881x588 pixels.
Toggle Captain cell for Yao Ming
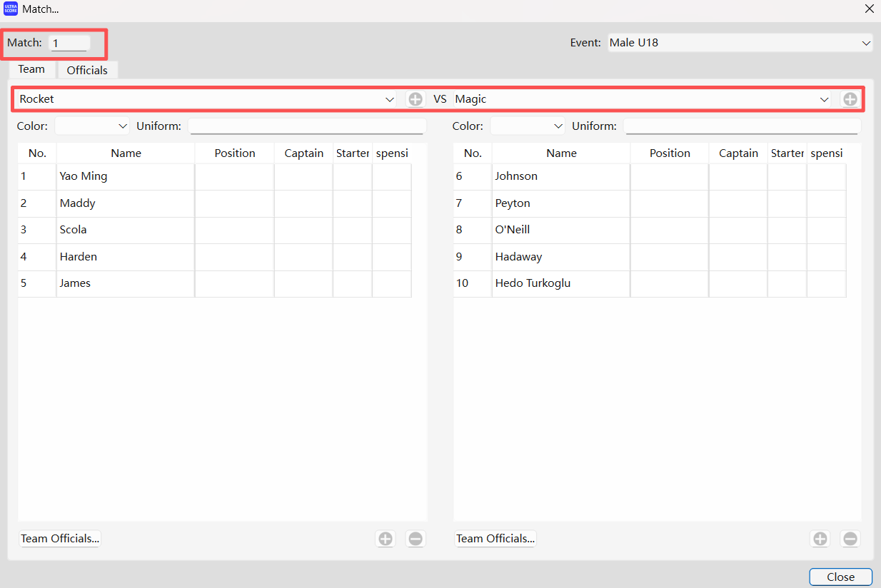(x=303, y=176)
